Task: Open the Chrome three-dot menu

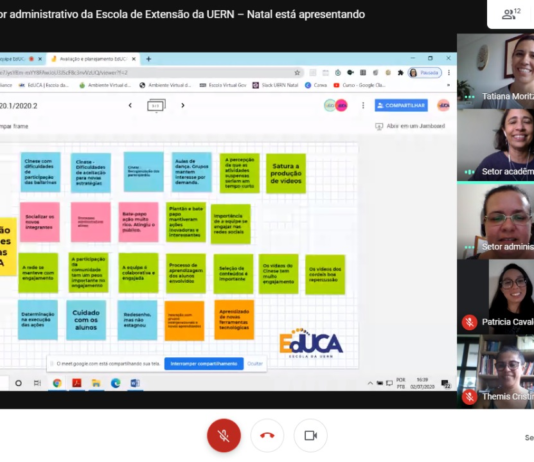Action: [x=449, y=73]
